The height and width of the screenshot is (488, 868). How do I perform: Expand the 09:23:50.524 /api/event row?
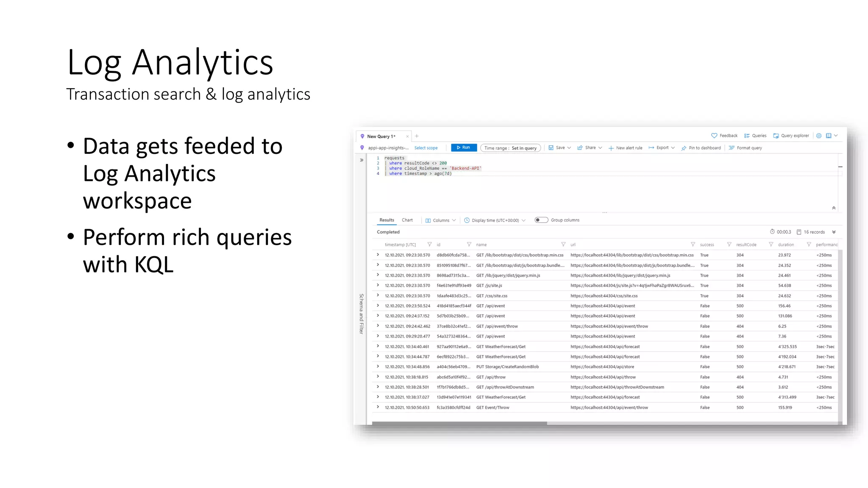(378, 305)
